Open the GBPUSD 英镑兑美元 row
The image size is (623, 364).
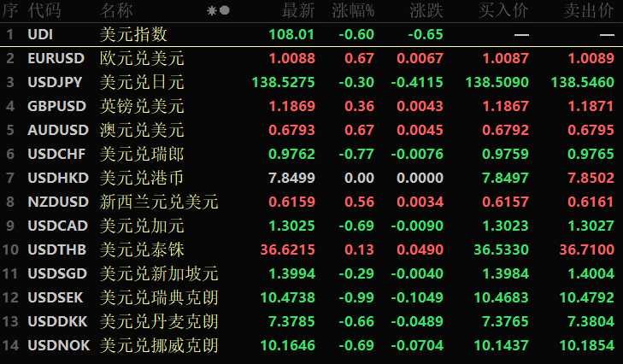click(142, 107)
